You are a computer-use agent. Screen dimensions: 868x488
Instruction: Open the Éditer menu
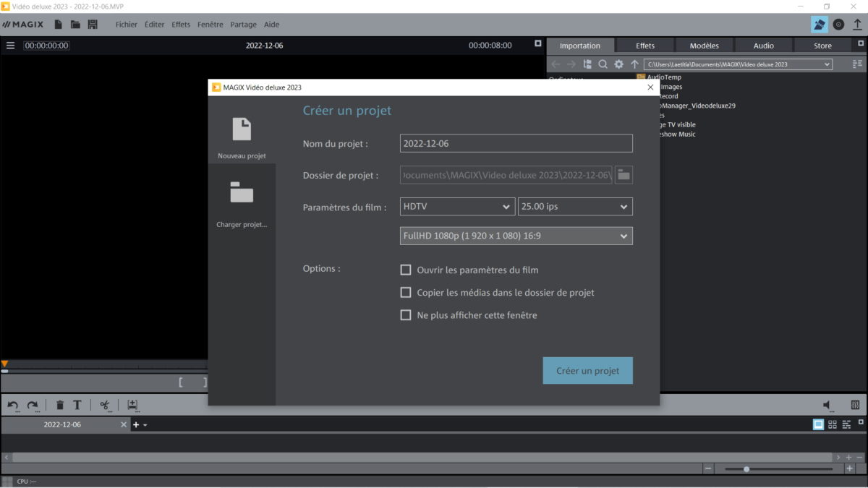(155, 25)
